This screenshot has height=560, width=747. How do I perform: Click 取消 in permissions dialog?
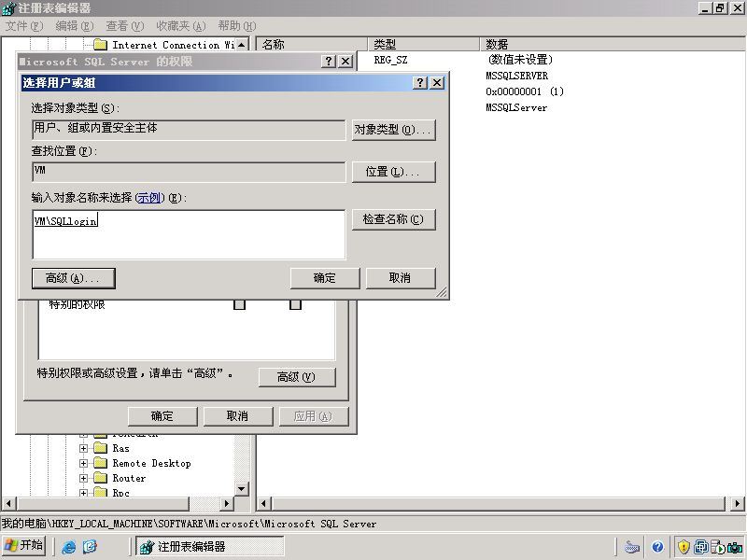click(x=238, y=416)
